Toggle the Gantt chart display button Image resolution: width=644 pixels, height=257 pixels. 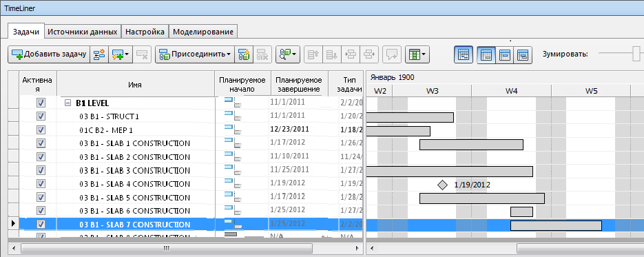[x=464, y=54]
